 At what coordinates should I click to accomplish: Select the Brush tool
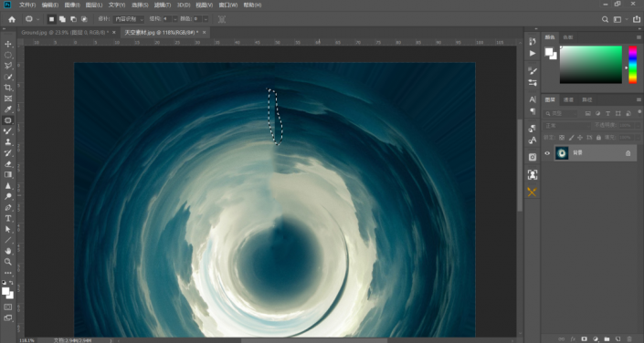[x=8, y=130]
